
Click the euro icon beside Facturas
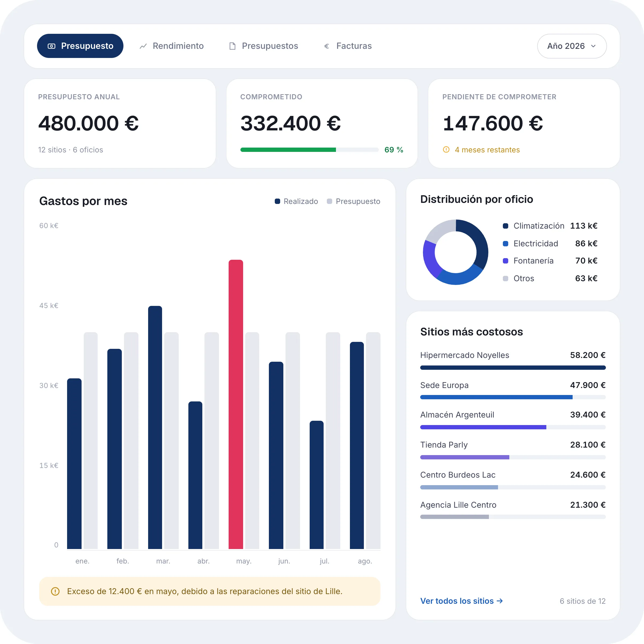pos(327,46)
